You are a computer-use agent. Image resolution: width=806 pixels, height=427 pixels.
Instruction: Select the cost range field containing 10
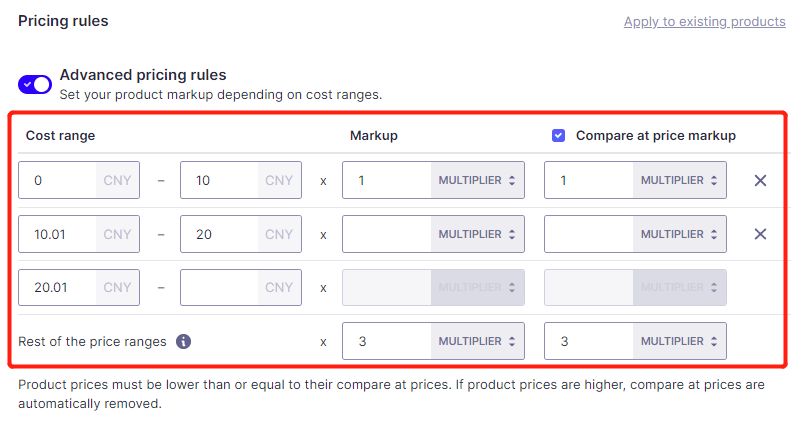pos(219,180)
